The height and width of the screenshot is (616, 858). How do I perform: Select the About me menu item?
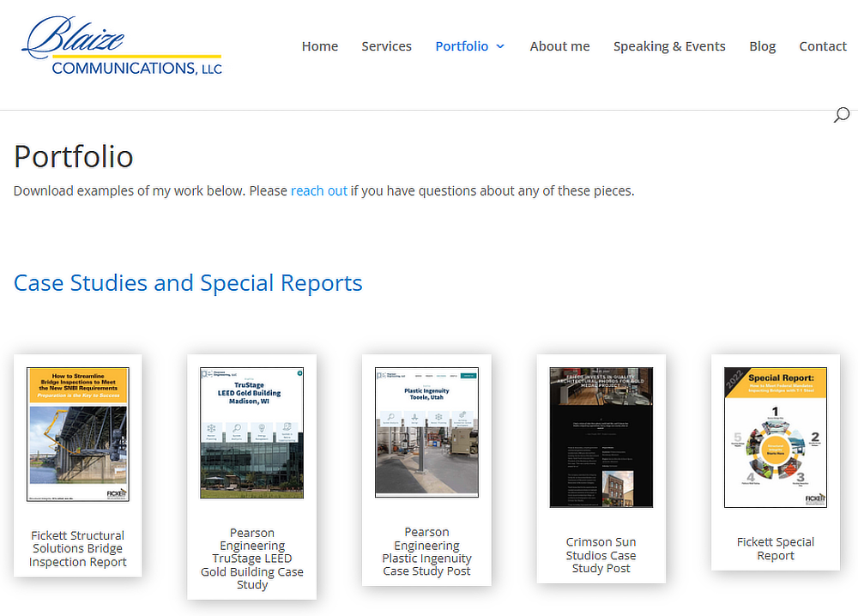click(x=559, y=46)
